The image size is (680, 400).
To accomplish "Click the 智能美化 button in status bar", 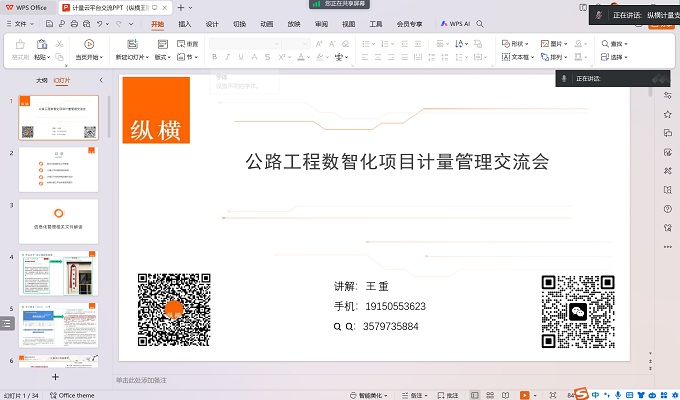I will point(369,395).
